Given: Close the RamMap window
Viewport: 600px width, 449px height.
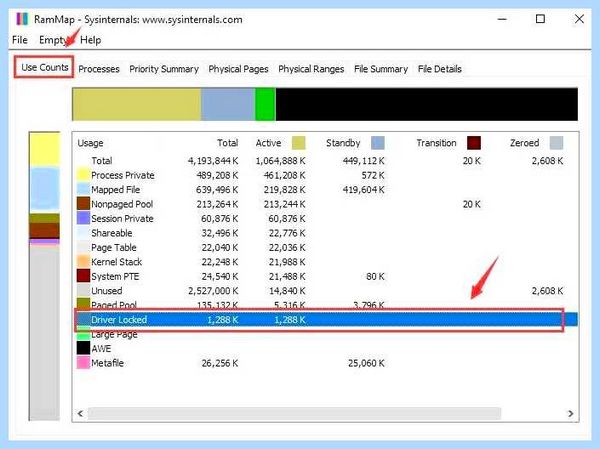Looking at the screenshot, I should (579, 19).
